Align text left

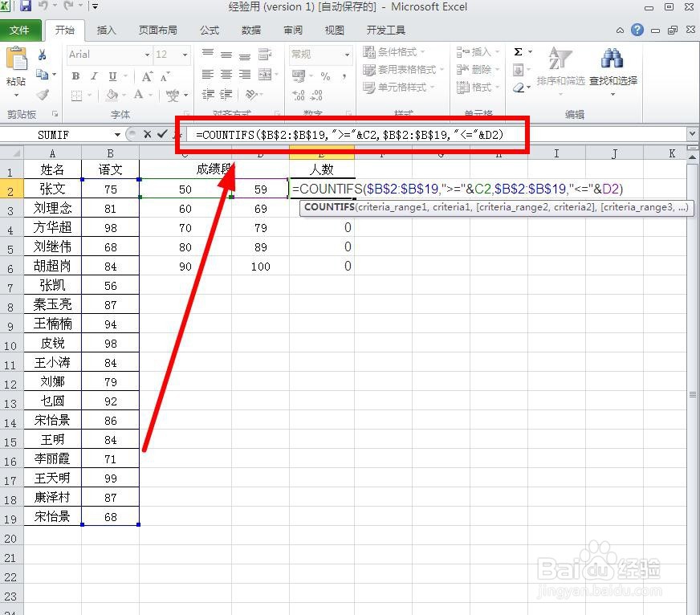point(208,74)
